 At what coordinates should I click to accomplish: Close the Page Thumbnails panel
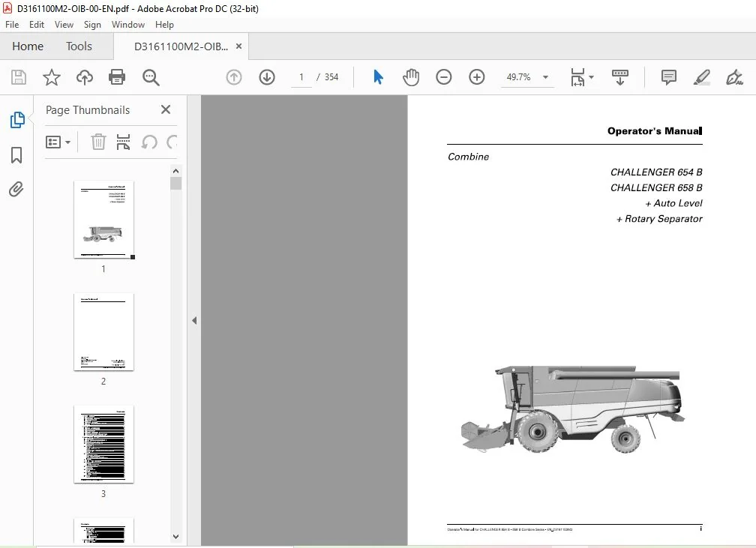click(165, 109)
